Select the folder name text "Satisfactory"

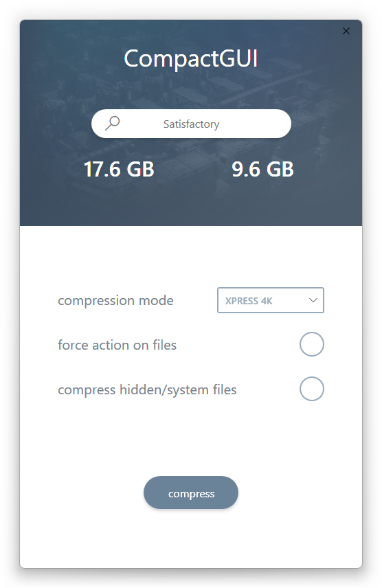tap(191, 124)
